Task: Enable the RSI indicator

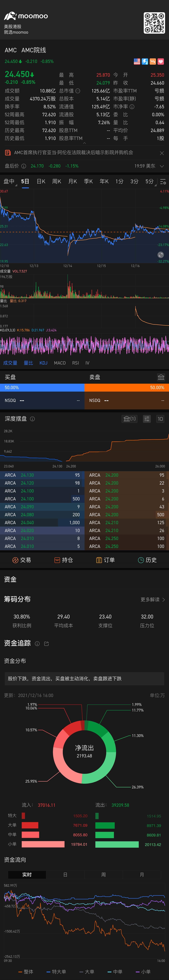Action: tap(76, 363)
